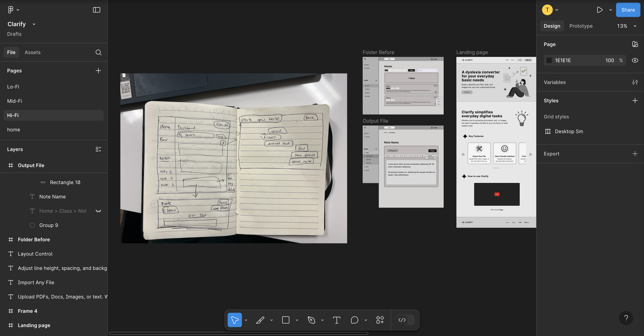Image resolution: width=644 pixels, height=336 pixels.
Task: Toggle page background color visibility eye
Action: tap(635, 61)
